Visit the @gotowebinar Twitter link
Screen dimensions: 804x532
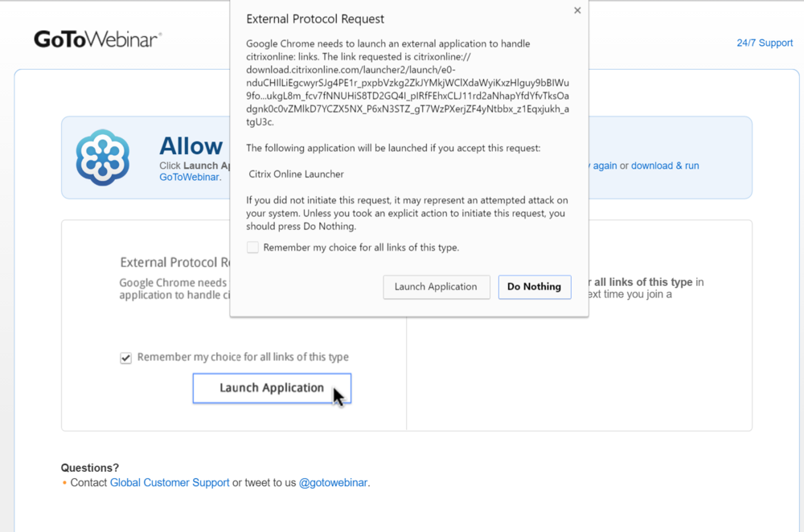333,483
